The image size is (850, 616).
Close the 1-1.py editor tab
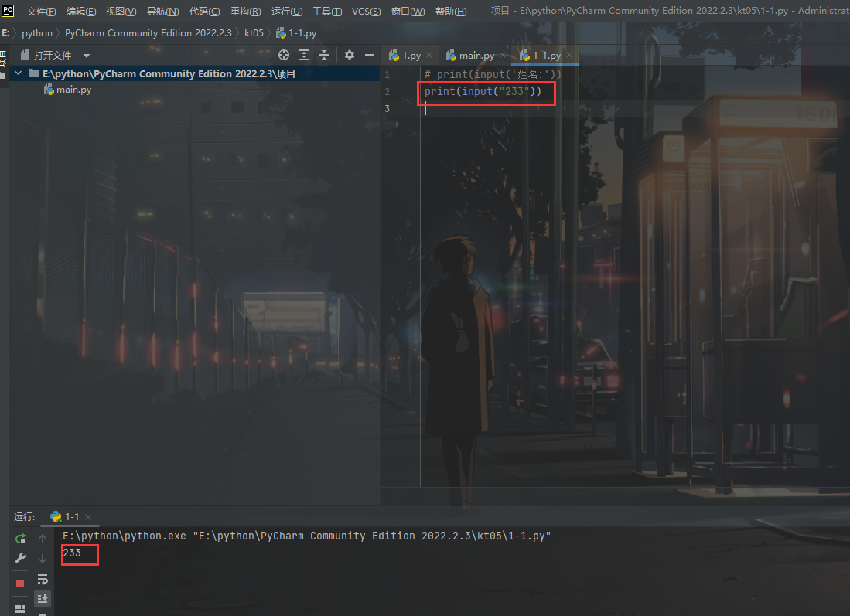tap(569, 55)
